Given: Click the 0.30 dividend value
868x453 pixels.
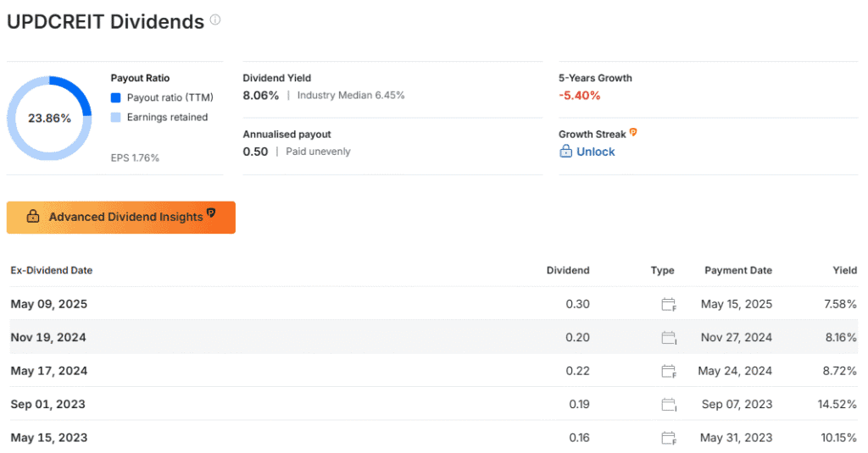Looking at the screenshot, I should point(577,304).
